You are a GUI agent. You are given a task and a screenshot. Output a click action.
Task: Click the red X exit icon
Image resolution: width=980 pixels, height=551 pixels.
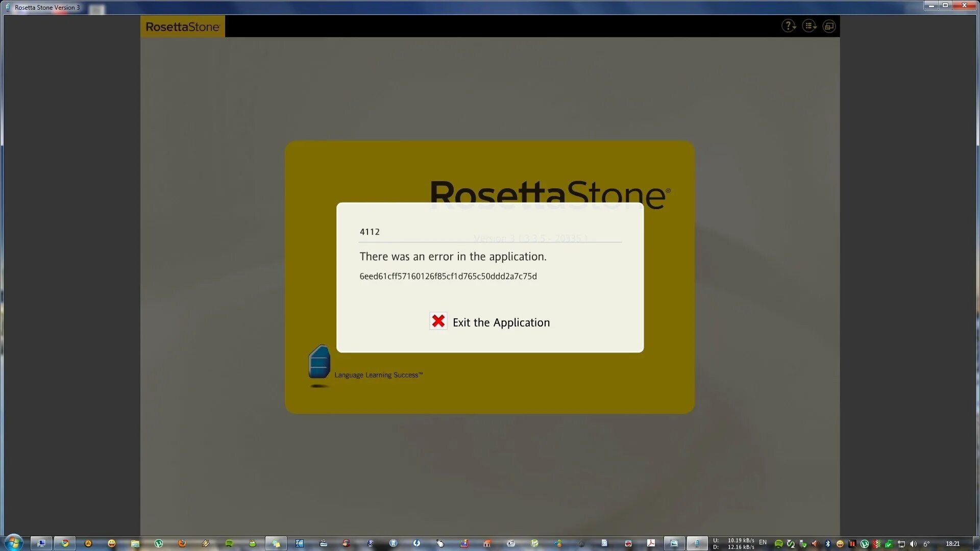coord(438,321)
